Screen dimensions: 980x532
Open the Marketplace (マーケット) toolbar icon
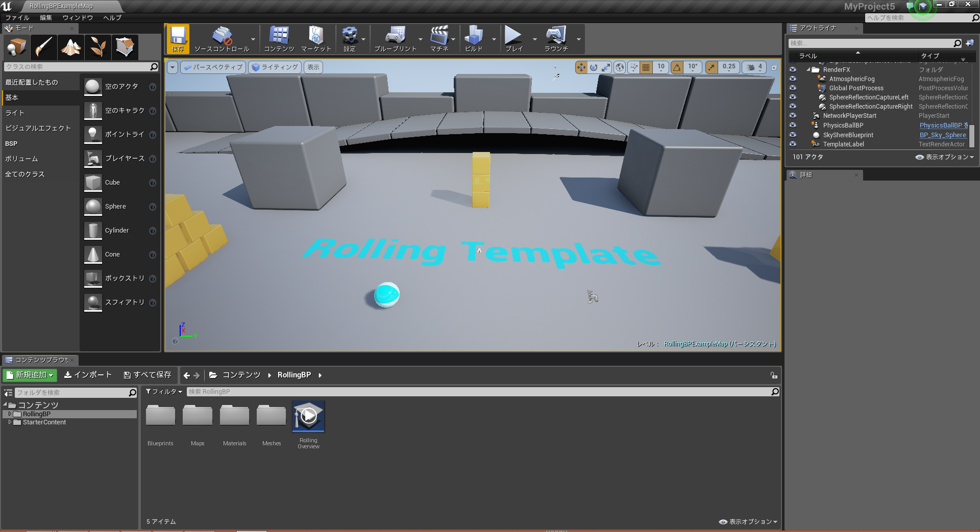315,38
